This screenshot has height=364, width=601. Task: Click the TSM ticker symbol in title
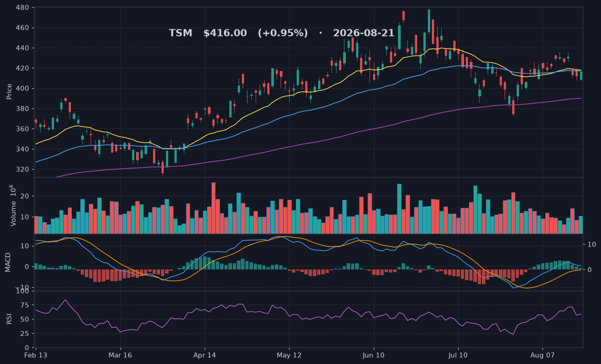180,33
